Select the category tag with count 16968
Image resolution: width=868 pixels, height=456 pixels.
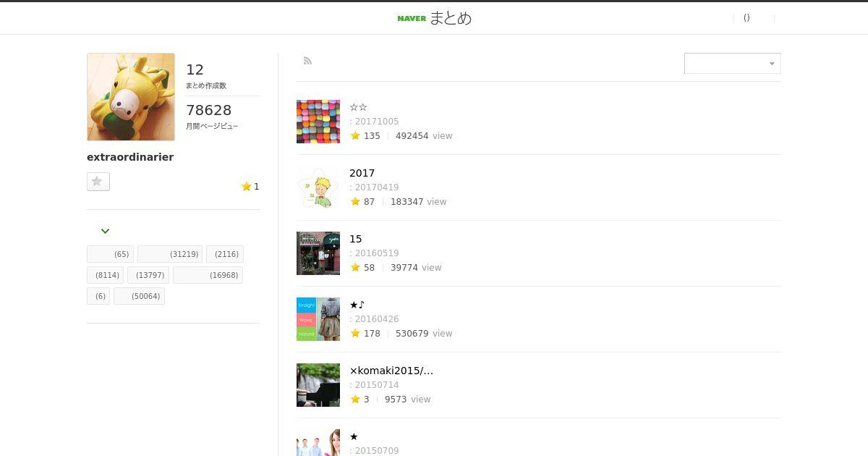208,275
